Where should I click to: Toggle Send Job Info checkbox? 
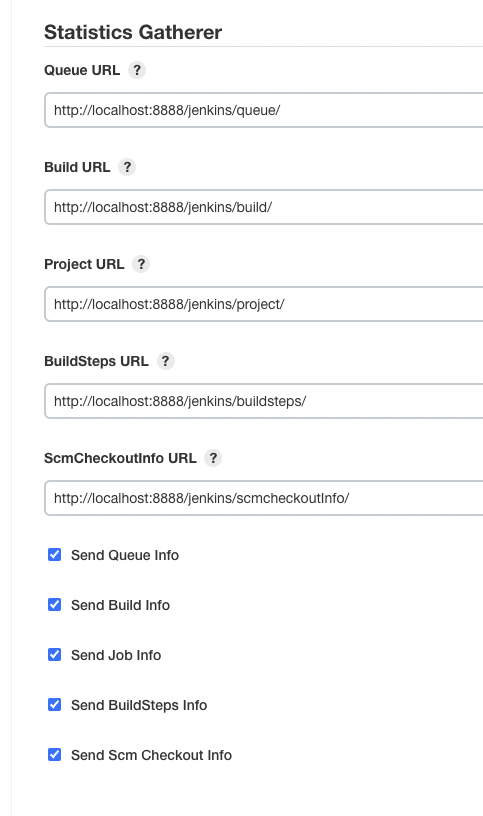pos(55,655)
